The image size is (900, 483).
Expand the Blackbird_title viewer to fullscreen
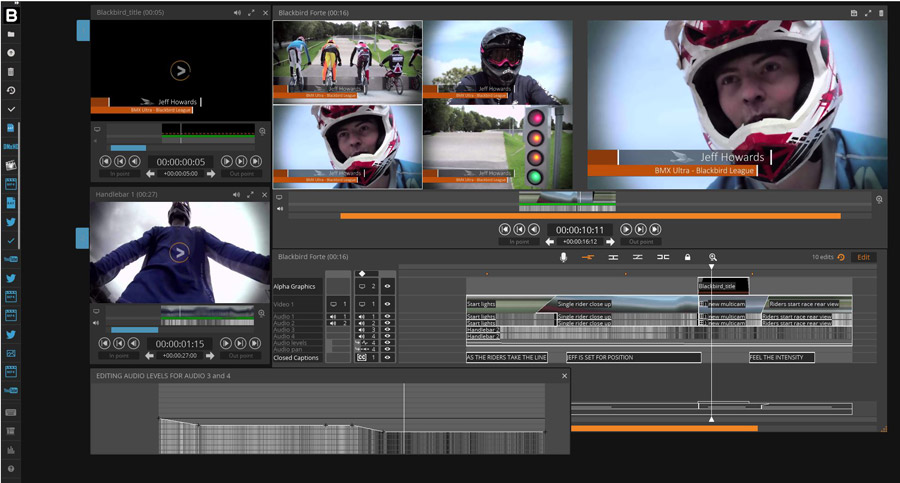coord(251,13)
